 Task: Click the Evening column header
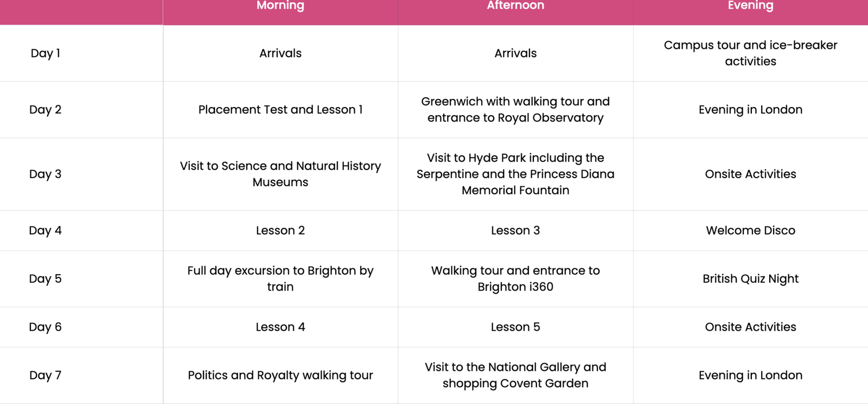point(750,6)
